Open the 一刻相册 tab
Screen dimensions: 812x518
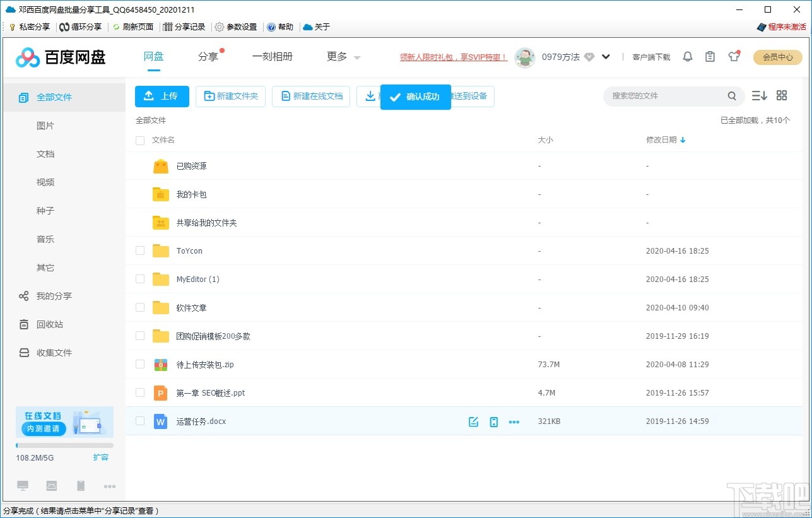[x=273, y=56]
